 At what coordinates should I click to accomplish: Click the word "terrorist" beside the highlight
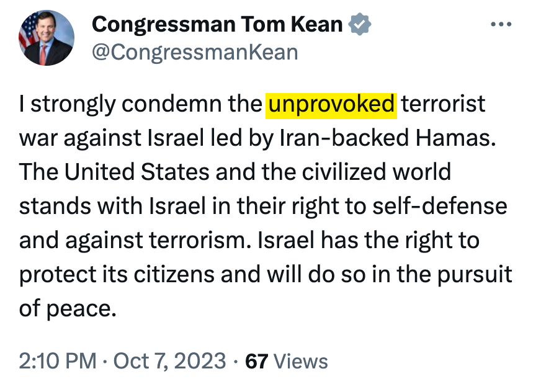tap(444, 104)
